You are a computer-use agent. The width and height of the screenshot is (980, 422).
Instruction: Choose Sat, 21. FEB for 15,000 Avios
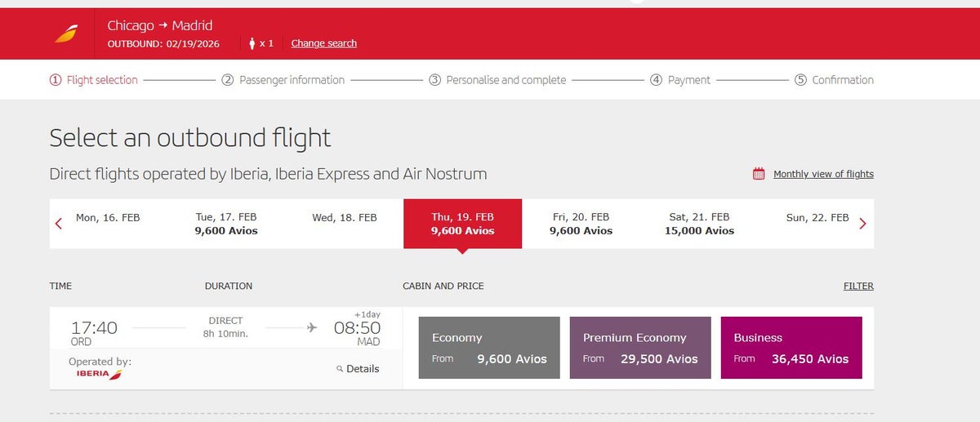click(698, 224)
